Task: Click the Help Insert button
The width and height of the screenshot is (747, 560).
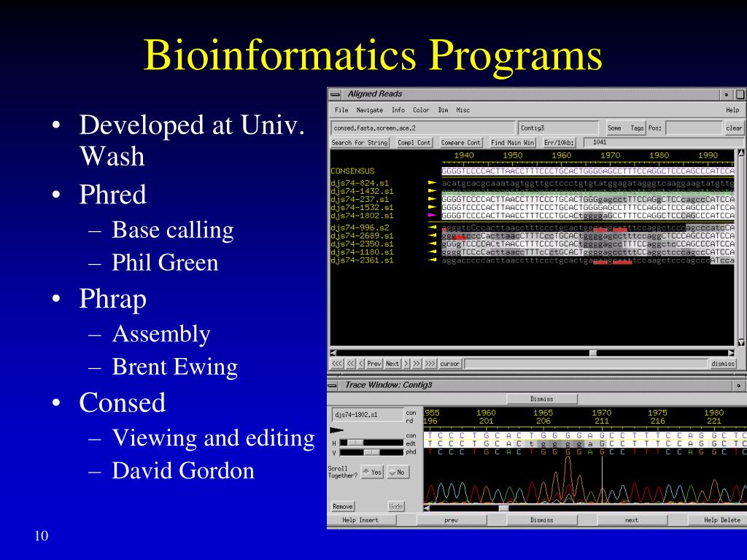Action: coord(360,520)
